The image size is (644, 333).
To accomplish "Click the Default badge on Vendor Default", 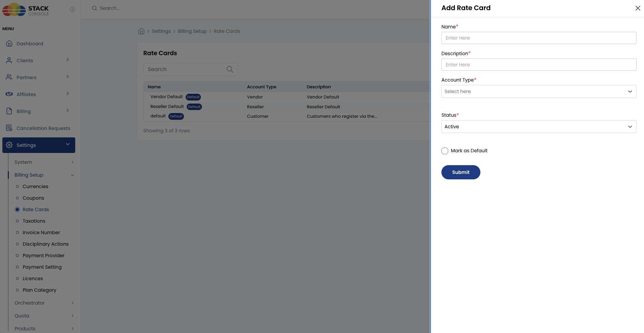I will (x=193, y=97).
